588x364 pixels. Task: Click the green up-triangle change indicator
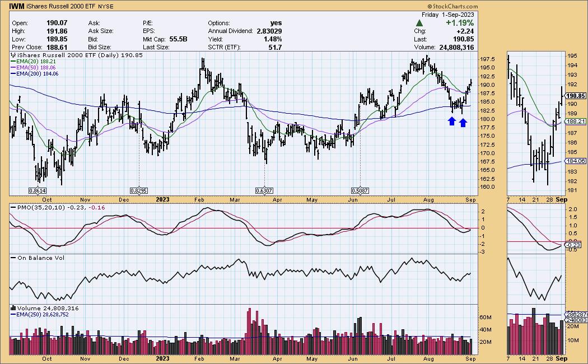(x=419, y=24)
